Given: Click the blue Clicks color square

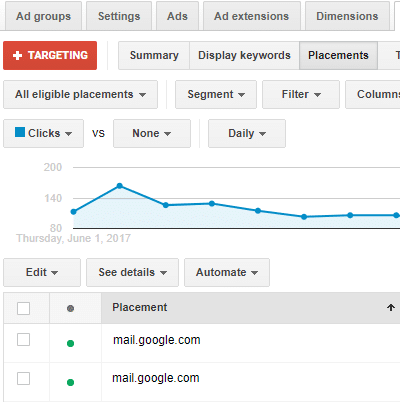Looking at the screenshot, I should [x=20, y=132].
